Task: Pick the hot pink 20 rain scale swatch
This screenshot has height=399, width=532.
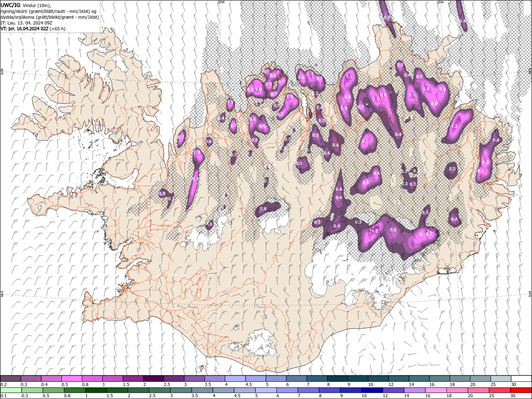Action: (x=479, y=390)
